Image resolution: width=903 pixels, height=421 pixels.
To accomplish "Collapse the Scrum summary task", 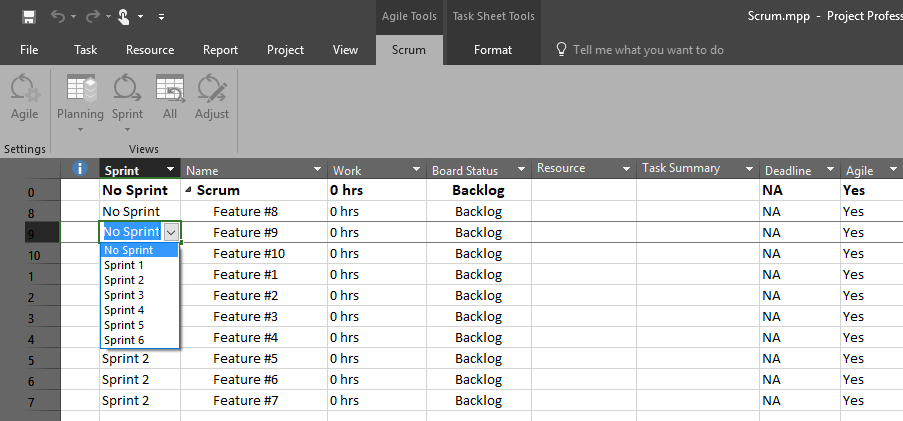I will click(x=189, y=190).
